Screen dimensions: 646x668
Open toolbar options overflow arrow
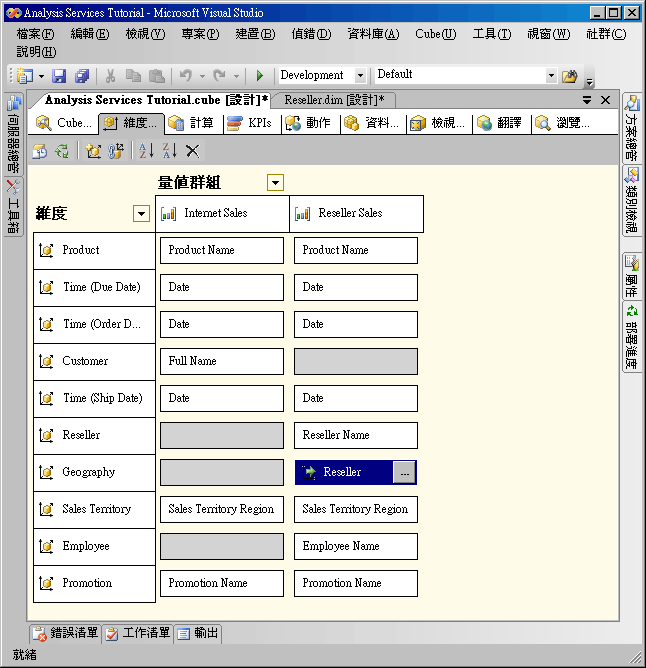pos(590,81)
